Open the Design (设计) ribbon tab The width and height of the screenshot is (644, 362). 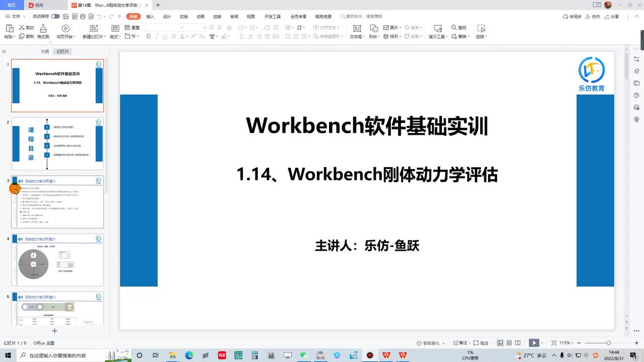(167, 17)
